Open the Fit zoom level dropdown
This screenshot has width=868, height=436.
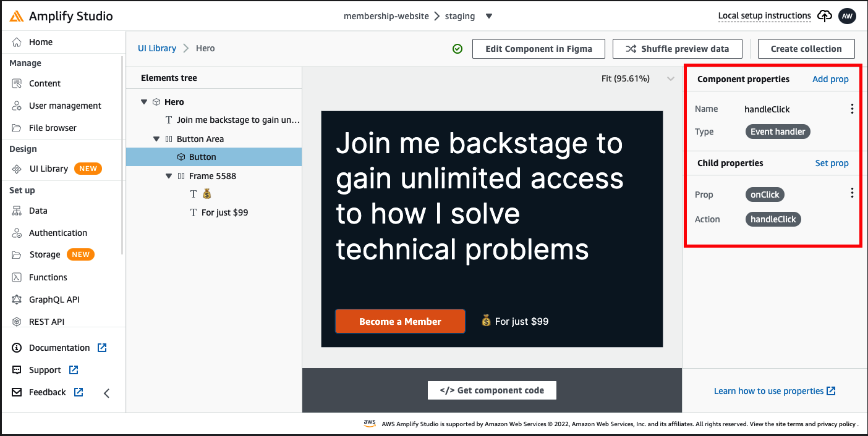[671, 78]
